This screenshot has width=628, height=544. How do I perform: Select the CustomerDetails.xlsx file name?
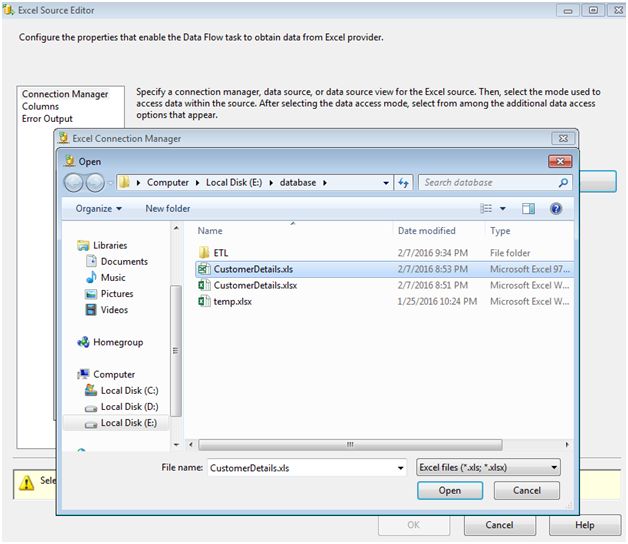[x=255, y=285]
